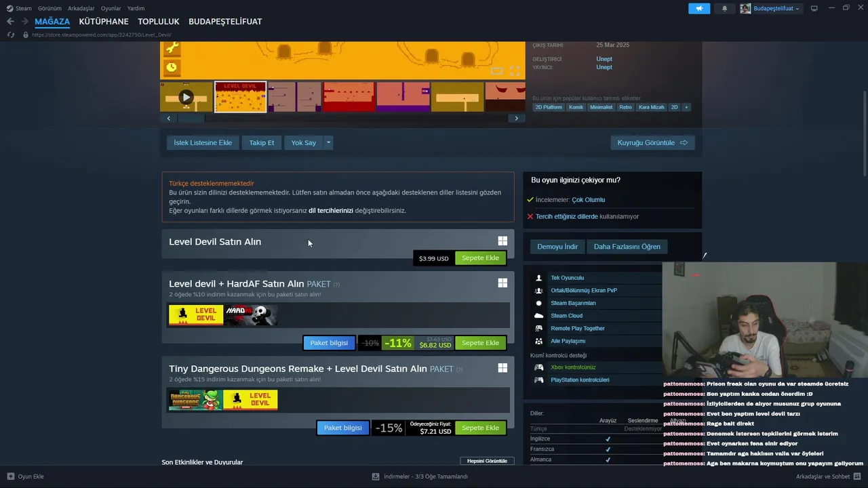Click the Steam Cloud feature icon
Viewport: 868px width, 488px height.
pos(538,316)
